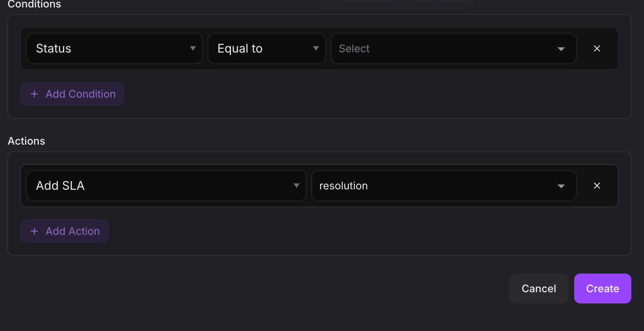Open the Equal to operator dropdown

point(261,48)
